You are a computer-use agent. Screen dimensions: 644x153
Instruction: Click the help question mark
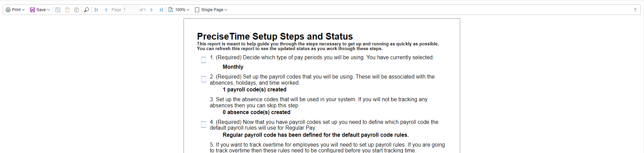click(635, 10)
